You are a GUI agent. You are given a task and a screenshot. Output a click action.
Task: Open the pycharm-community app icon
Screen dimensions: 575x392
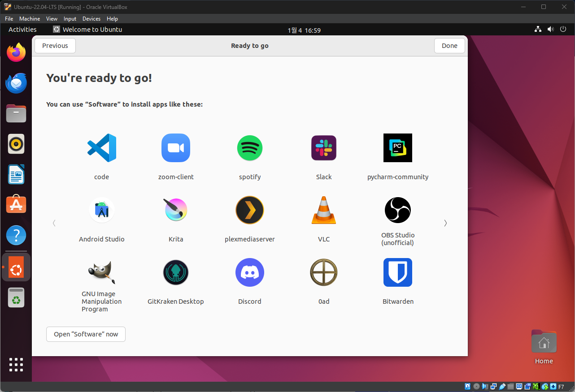tap(398, 148)
